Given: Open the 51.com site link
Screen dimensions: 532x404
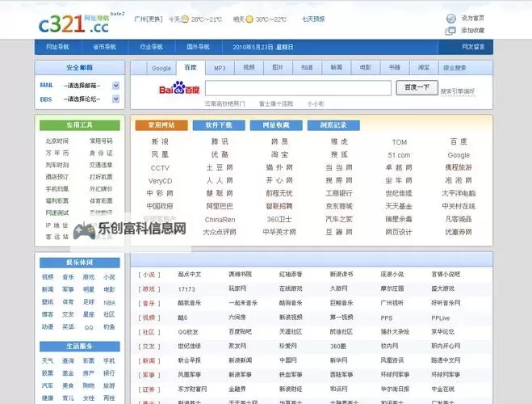Looking at the screenshot, I should coord(399,155).
